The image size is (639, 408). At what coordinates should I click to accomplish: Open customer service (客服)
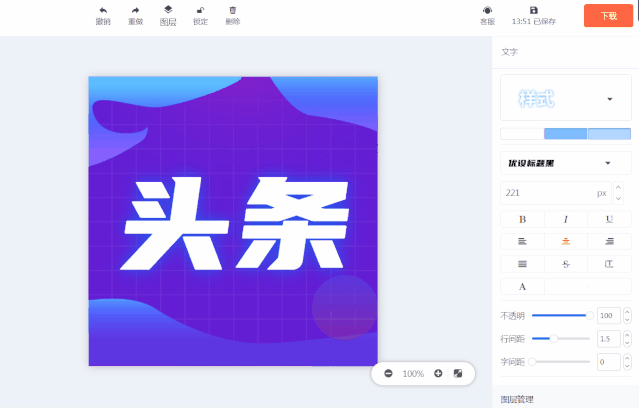coord(487,16)
